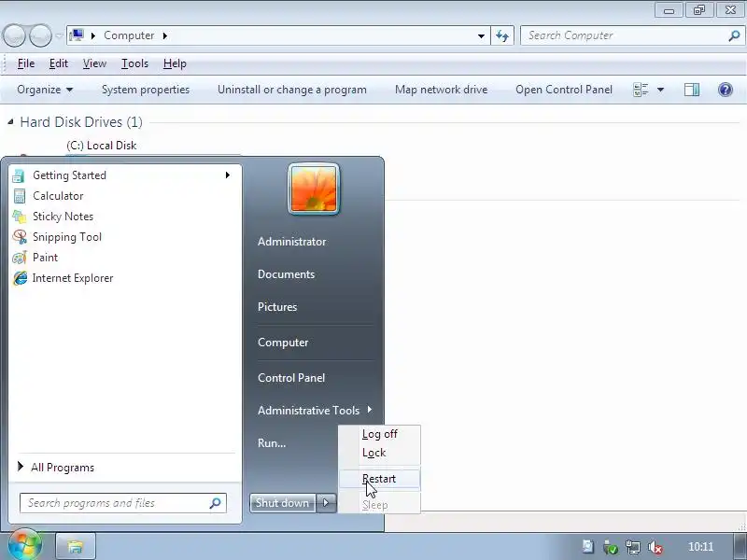Click the refresh arrows button in address bar
747x560 pixels.
[502, 35]
